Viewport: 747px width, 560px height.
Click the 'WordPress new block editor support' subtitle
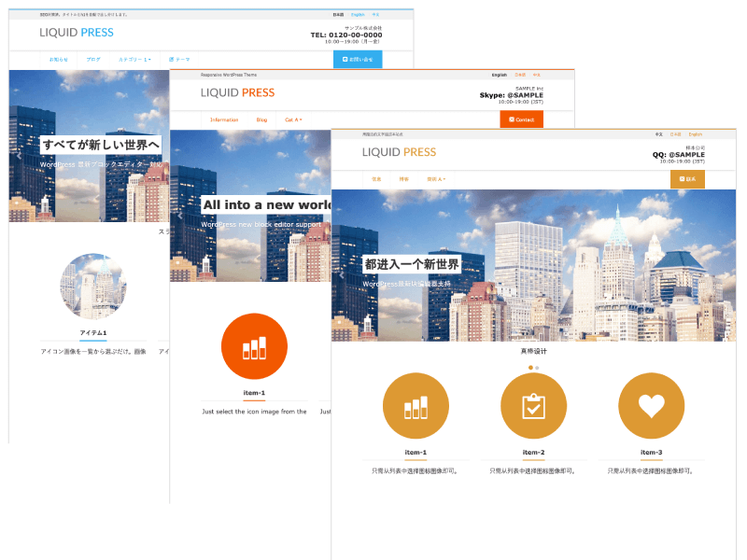pos(261,224)
